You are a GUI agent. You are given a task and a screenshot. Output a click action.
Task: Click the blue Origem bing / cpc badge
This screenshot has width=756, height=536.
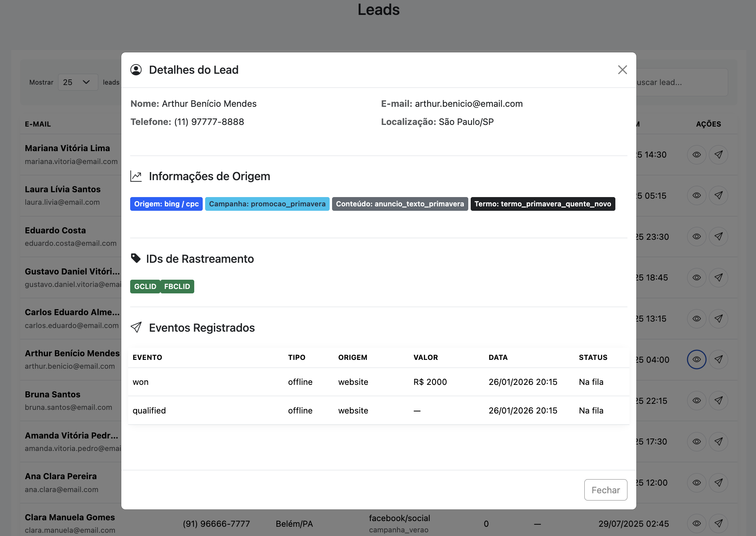(x=166, y=204)
